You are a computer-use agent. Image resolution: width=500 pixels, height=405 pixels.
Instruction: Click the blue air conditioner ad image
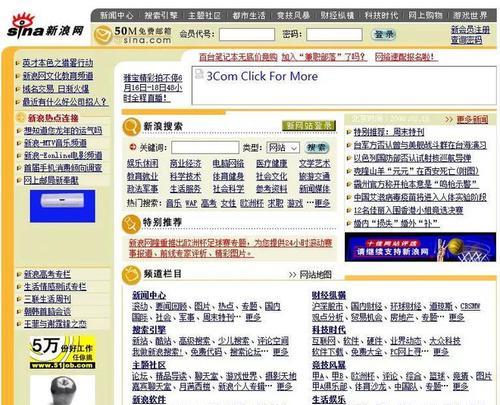62,206
